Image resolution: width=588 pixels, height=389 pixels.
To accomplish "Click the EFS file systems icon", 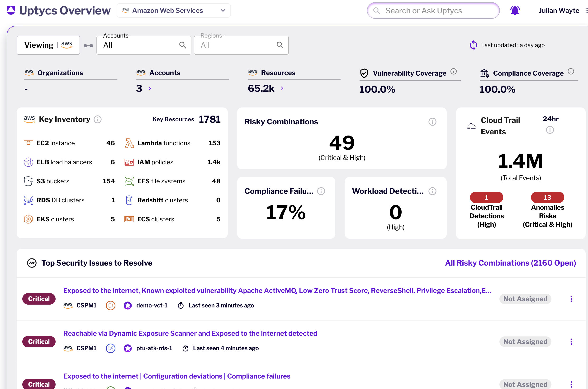I will tap(129, 181).
